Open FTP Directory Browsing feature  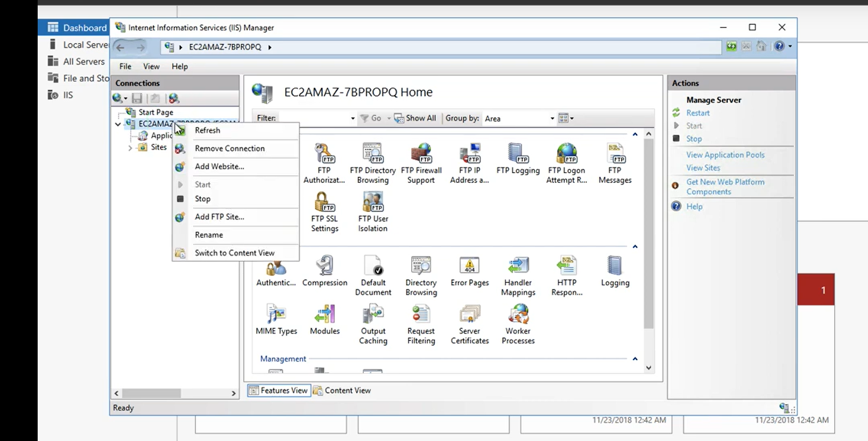372,163
